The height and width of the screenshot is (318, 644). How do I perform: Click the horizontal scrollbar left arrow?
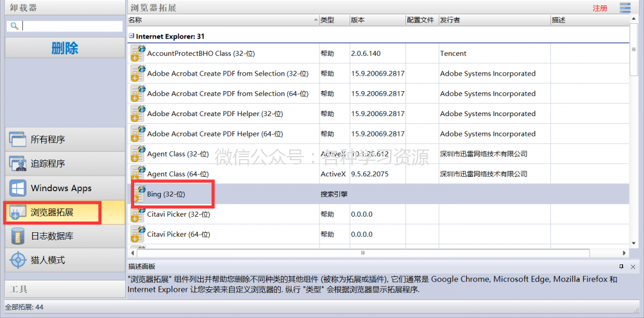pos(132,252)
